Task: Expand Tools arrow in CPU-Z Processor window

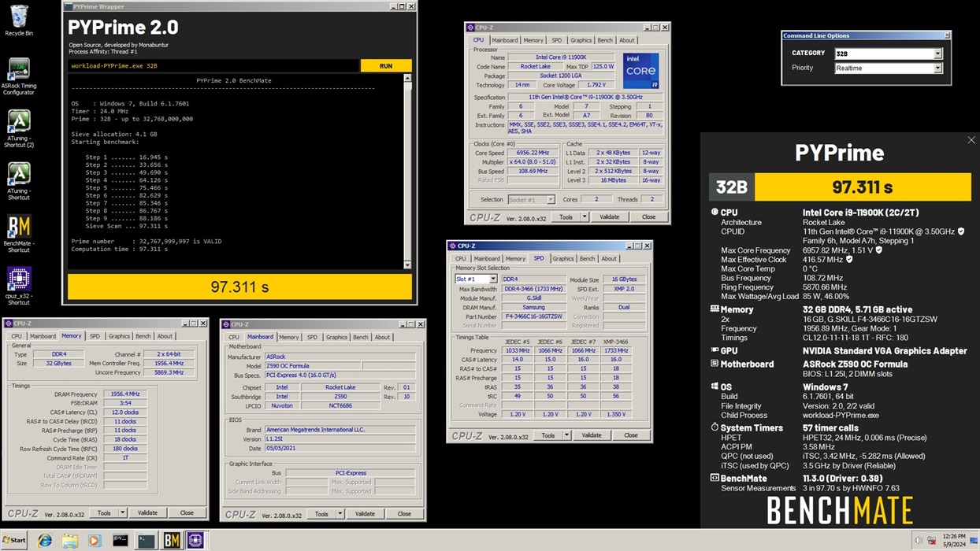Action: pyautogui.click(x=585, y=217)
